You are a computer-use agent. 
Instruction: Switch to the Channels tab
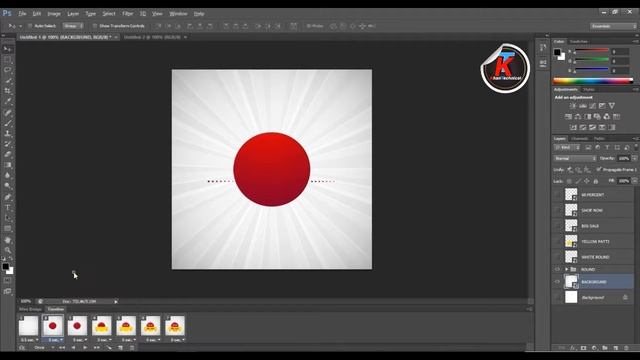[x=580, y=138]
